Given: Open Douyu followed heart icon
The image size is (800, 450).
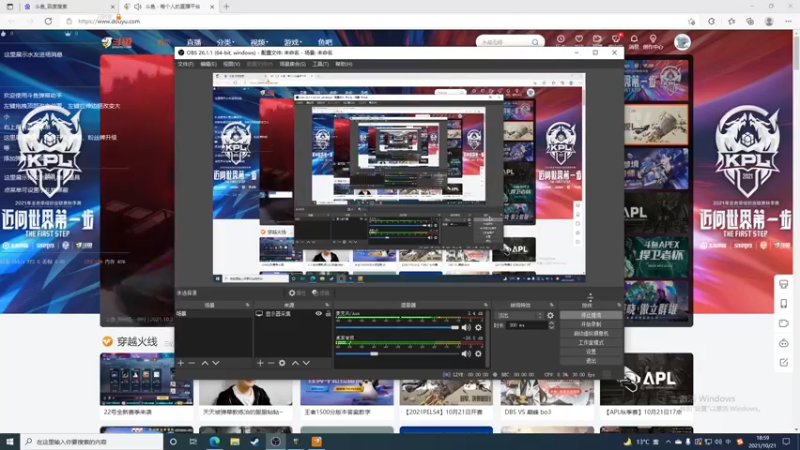Looking at the screenshot, I should 579,39.
